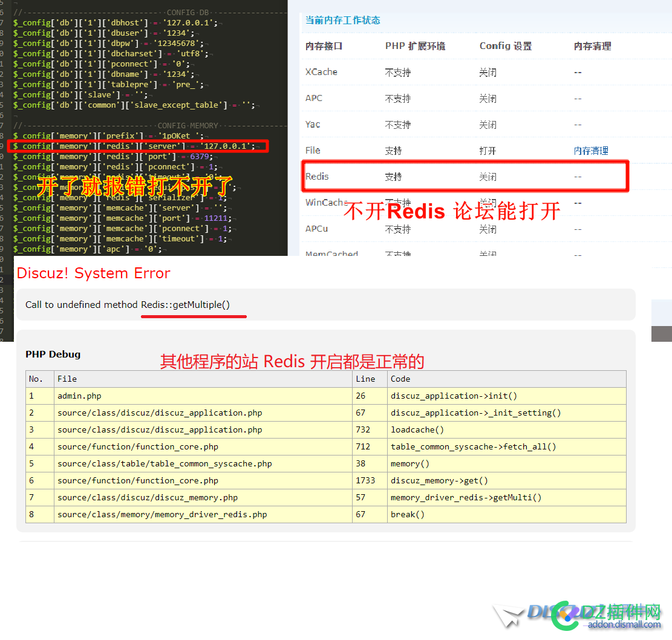Select the Yac memory interface name
This screenshot has height=640, width=672.
pyautogui.click(x=313, y=125)
